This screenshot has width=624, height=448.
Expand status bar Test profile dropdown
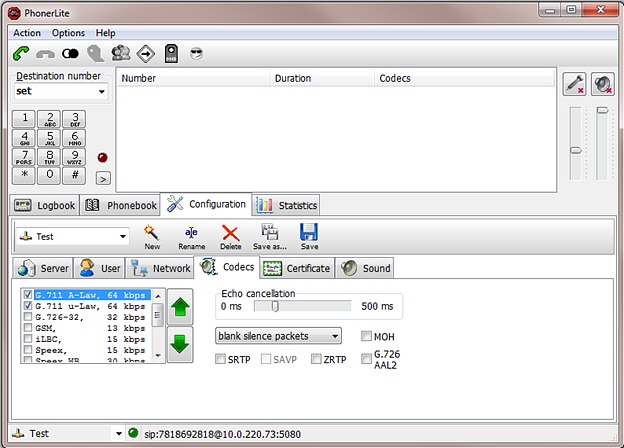point(119,433)
